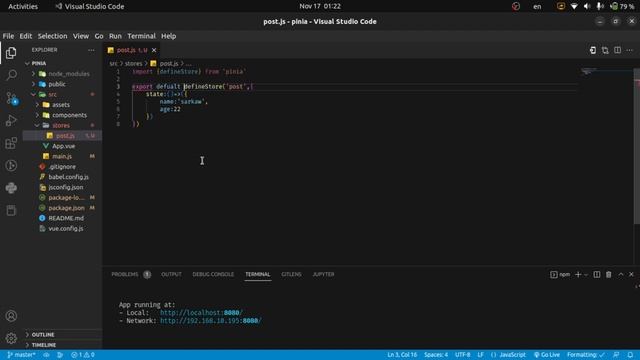This screenshot has height=360, width=640.
Task: Toggle the Formatting checkmark status item
Action: [x=586, y=355]
